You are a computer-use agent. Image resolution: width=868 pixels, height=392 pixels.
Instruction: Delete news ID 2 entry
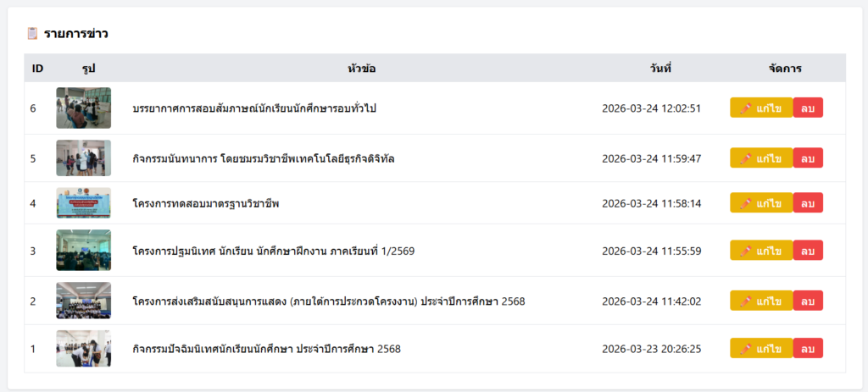(808, 301)
